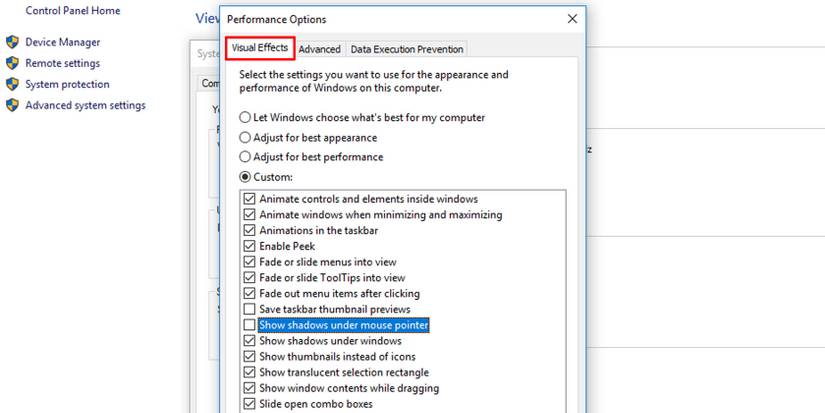Click the Advanced system settings shield icon
This screenshot has height=413, width=825.
(12, 105)
